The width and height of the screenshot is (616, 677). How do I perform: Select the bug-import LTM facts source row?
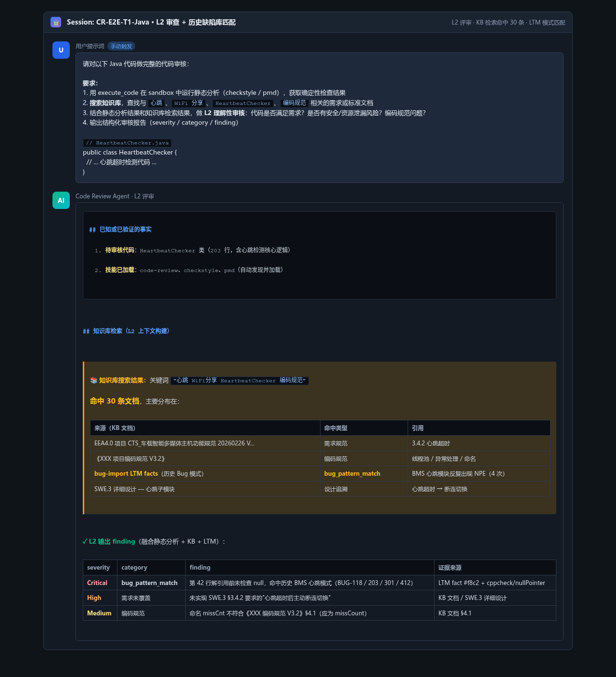click(320, 474)
